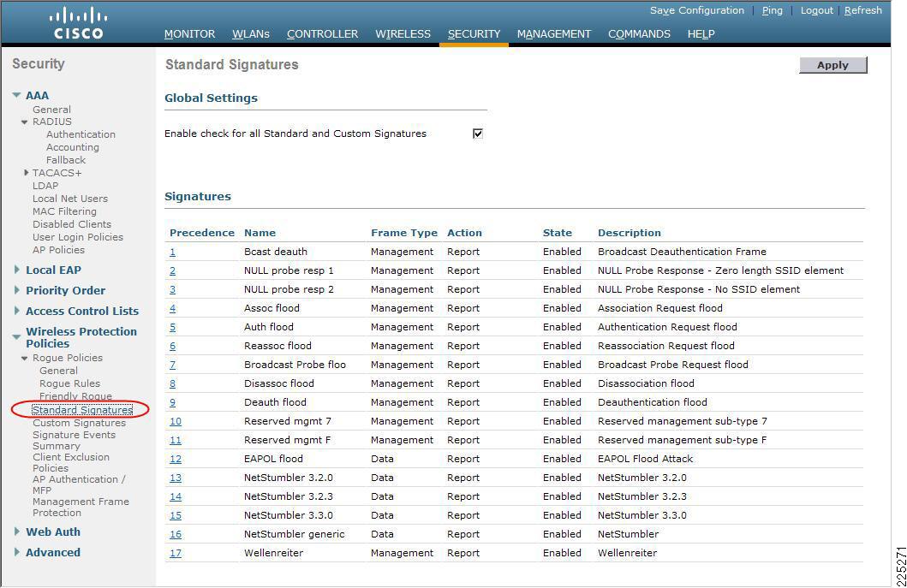Open the HELP menu

click(701, 34)
